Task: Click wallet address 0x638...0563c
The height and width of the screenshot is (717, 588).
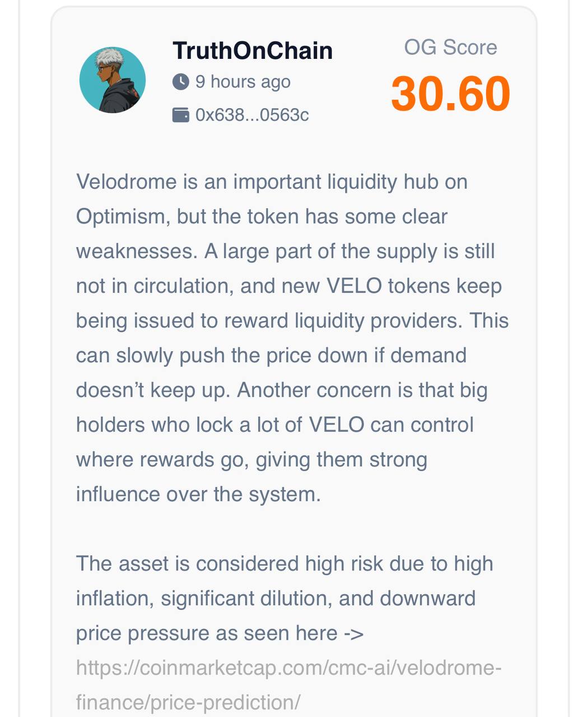Action: (252, 115)
